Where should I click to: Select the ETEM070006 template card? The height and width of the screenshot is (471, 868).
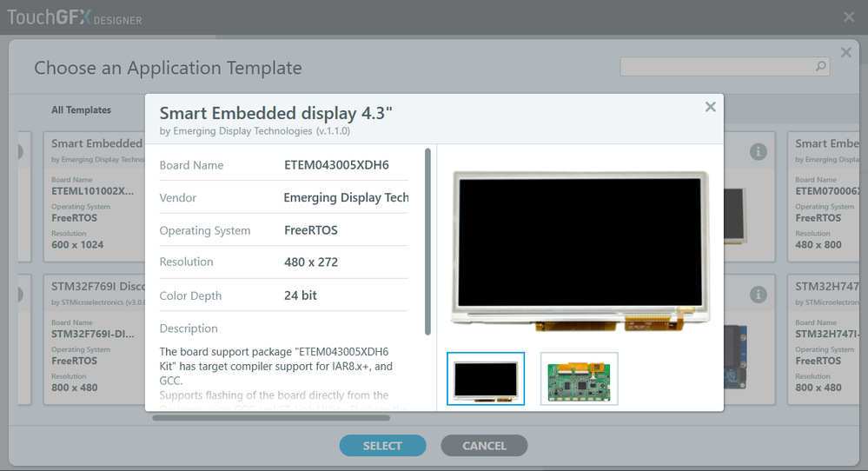point(824,196)
